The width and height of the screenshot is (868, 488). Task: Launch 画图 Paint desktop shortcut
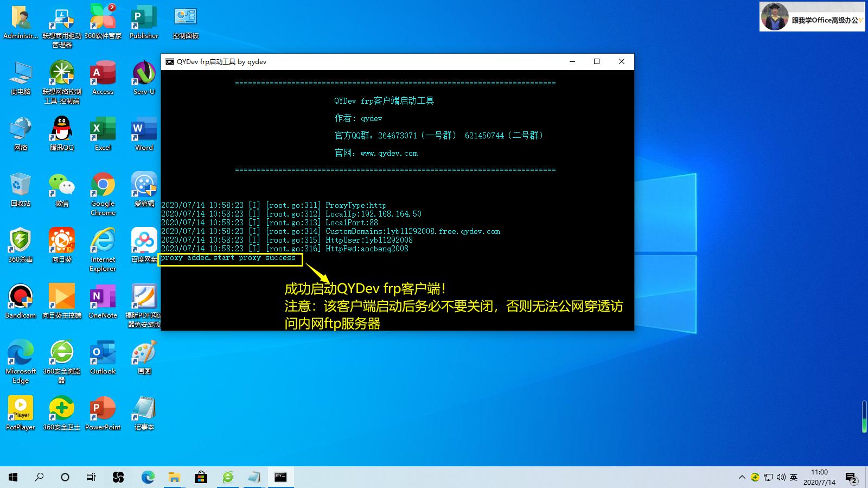click(x=144, y=358)
